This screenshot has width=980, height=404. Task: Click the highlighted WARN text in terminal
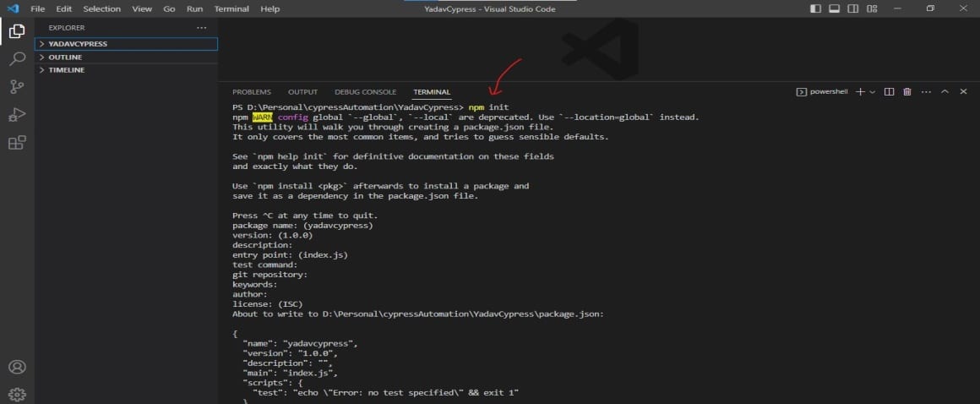(263, 117)
